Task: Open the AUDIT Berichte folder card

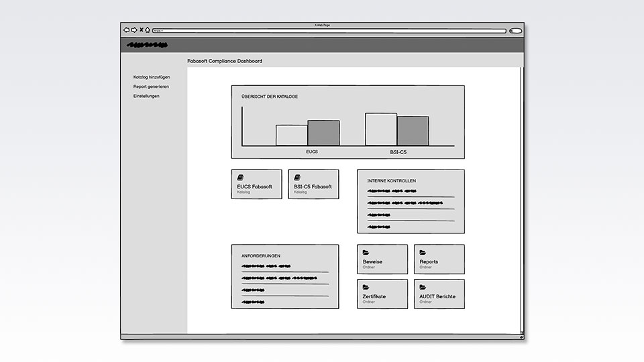Action: [439, 294]
